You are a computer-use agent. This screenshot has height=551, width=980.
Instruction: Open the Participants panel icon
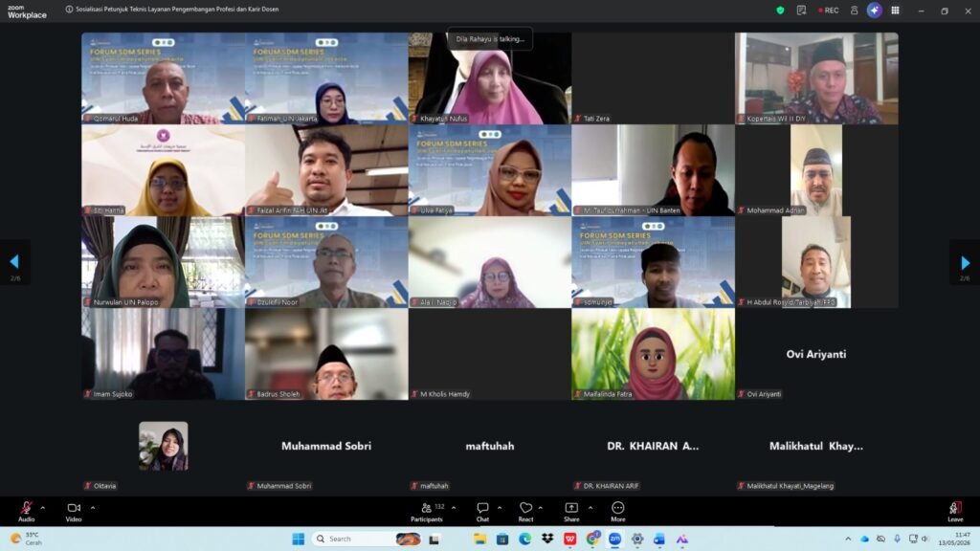[426, 508]
